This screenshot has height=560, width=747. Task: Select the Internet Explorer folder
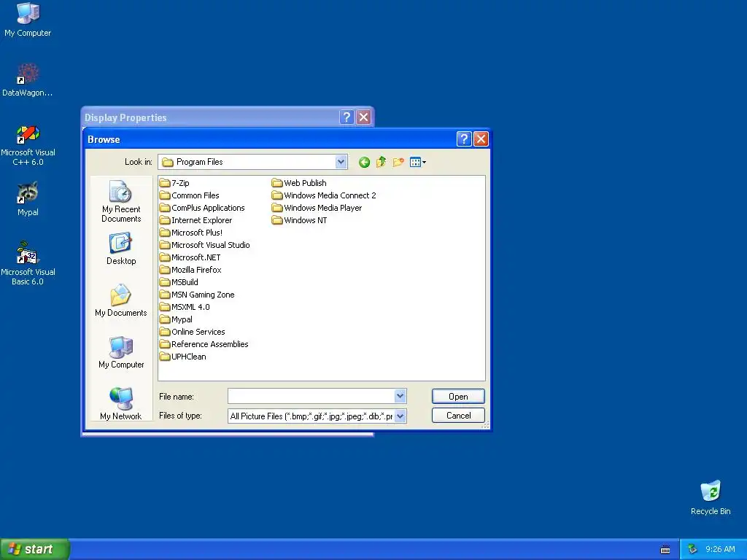pyautogui.click(x=196, y=220)
